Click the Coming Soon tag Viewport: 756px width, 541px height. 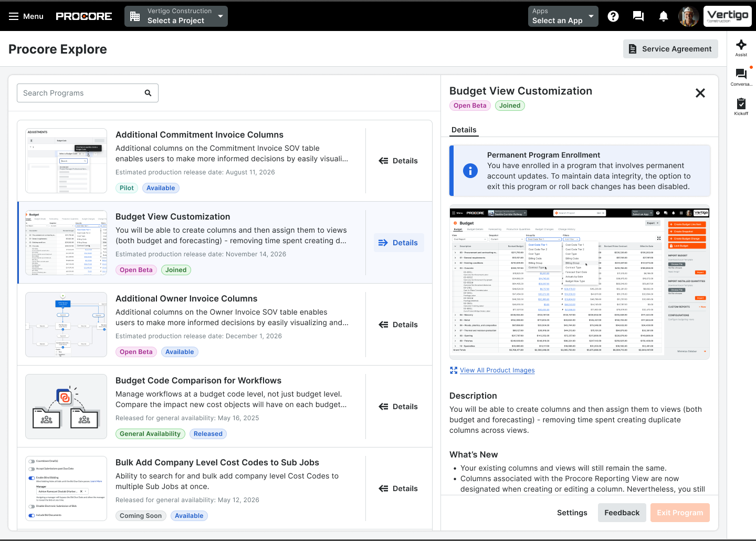click(141, 516)
